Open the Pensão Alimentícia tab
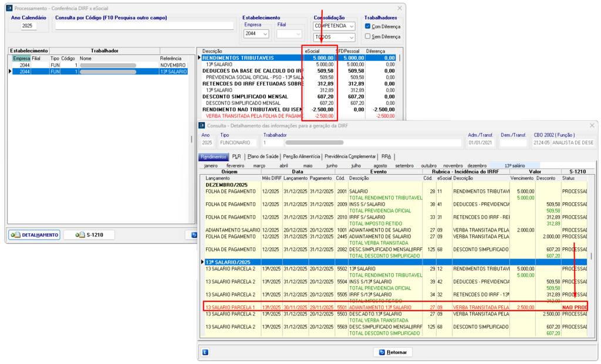The width and height of the screenshot is (601, 364). click(302, 157)
